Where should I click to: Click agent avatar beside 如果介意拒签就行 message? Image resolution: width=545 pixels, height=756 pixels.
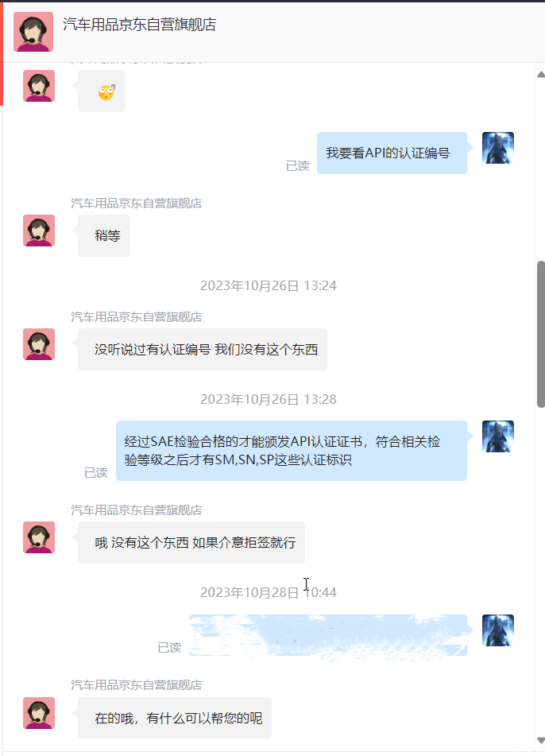(39, 537)
